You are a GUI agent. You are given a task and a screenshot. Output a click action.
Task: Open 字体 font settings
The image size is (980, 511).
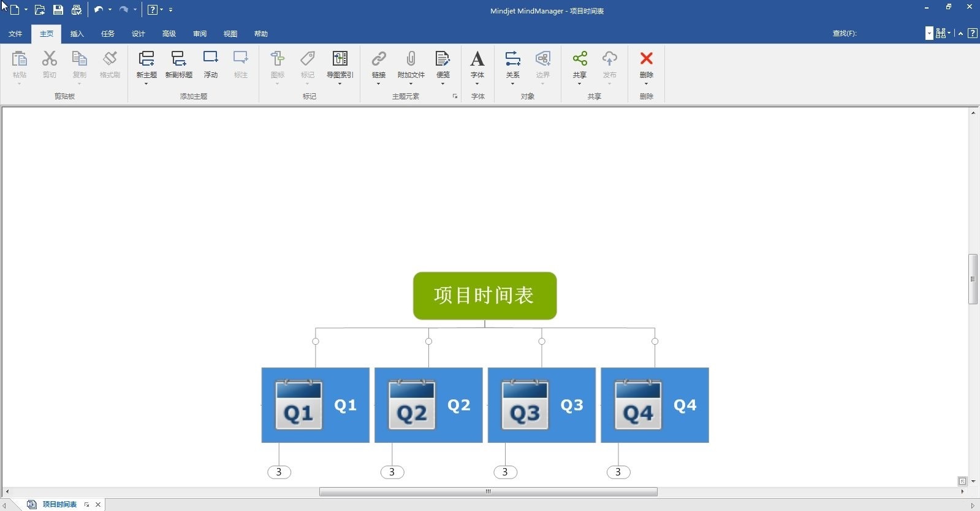tap(477, 59)
